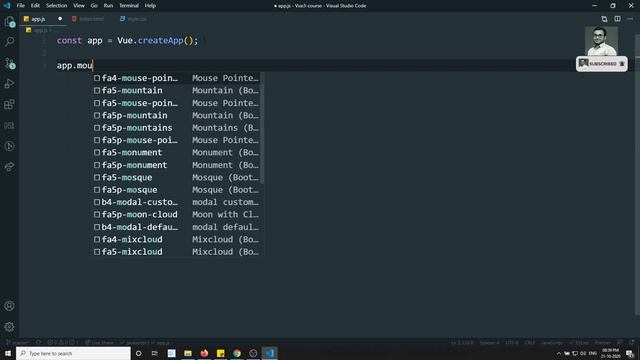Screen dimensions: 640x360
Task: Open the Search view in the activity bar
Action: [9, 41]
